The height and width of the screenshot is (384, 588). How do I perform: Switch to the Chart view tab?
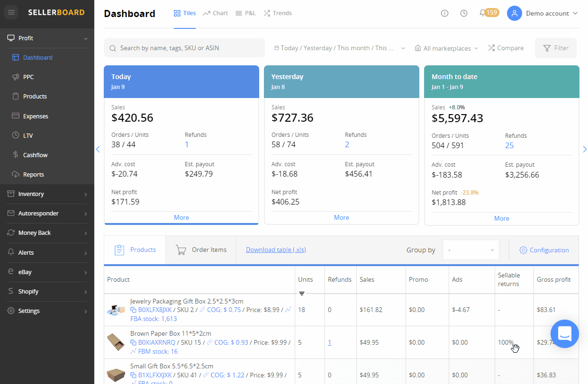[x=215, y=13]
